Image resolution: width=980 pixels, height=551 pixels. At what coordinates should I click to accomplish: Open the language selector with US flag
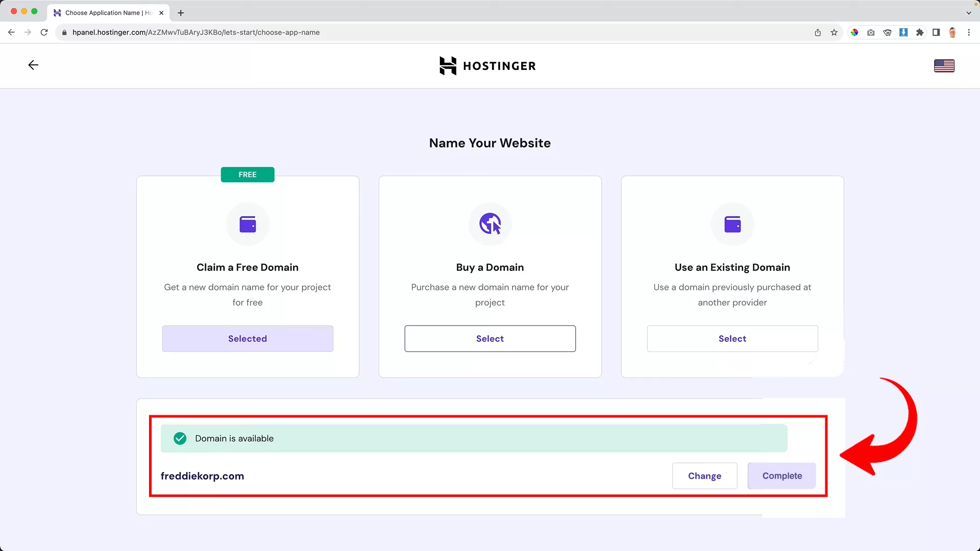[944, 65]
